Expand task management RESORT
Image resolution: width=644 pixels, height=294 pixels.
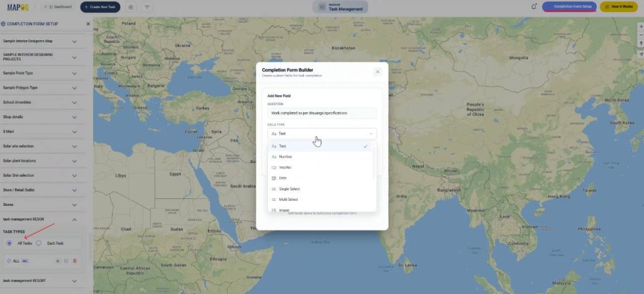click(x=74, y=281)
